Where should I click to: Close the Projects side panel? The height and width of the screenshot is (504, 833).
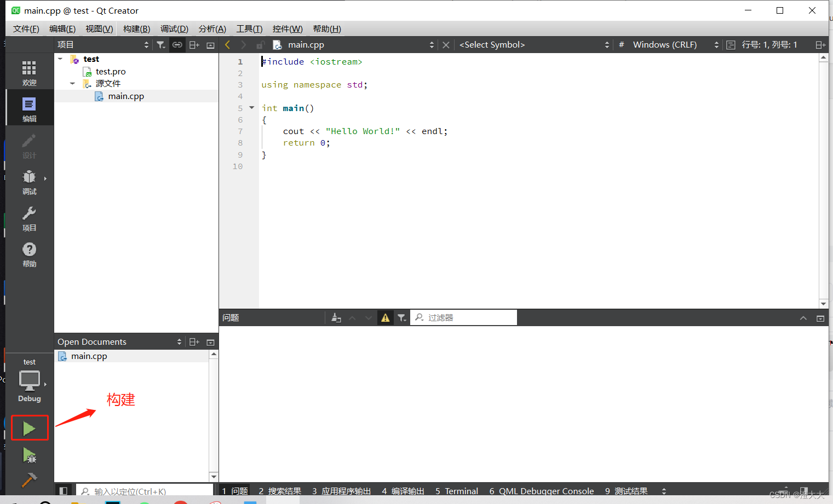[210, 45]
